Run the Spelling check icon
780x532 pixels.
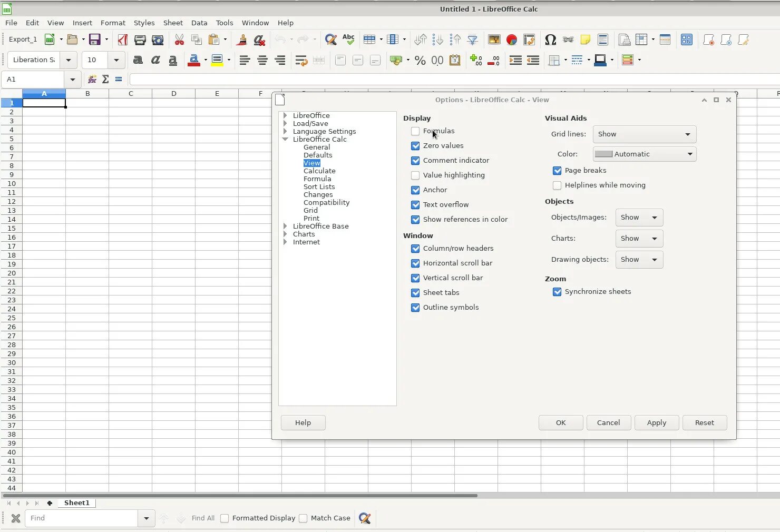pyautogui.click(x=348, y=40)
